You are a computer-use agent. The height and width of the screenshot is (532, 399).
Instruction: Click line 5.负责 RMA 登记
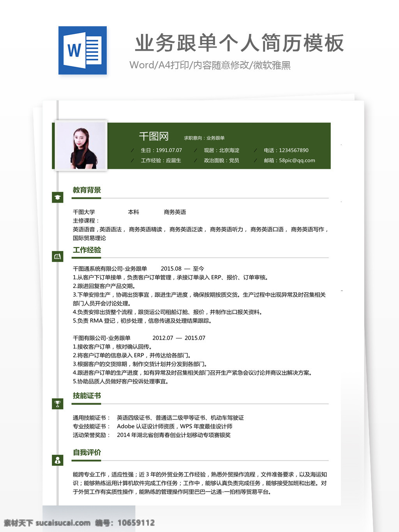pyautogui.click(x=143, y=321)
